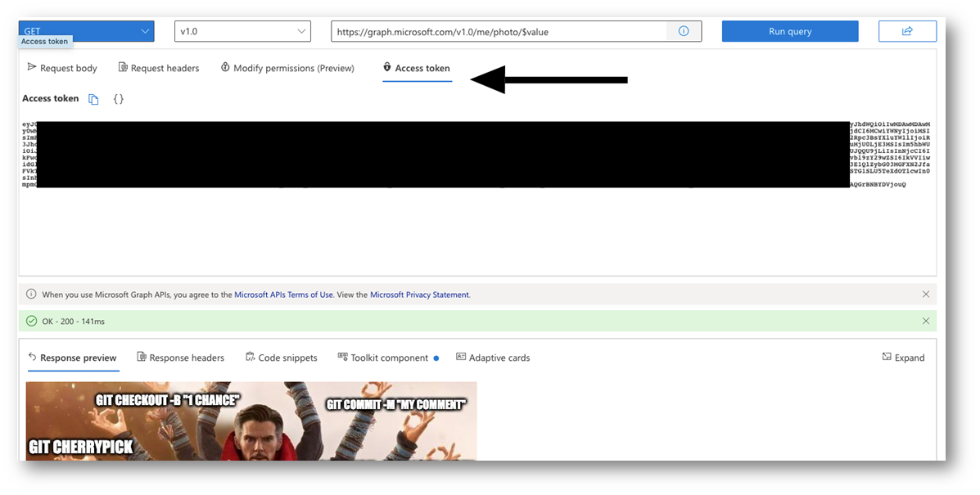Click the Modify permissions key icon
980x495 pixels.
click(x=225, y=67)
